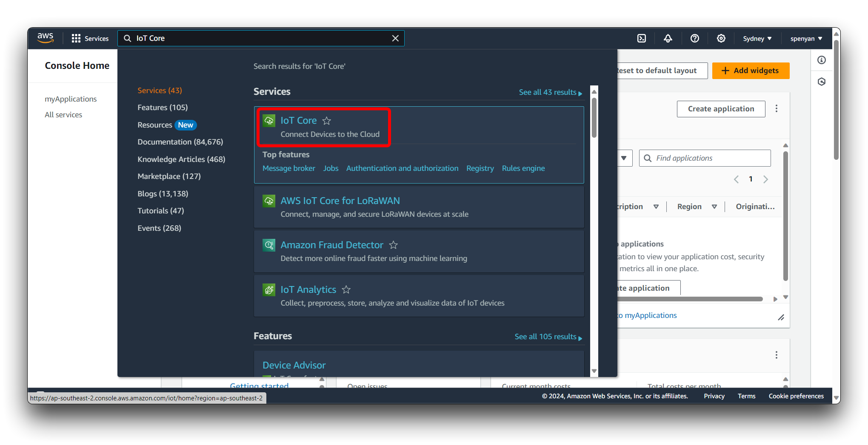Image resolution: width=868 pixels, height=445 pixels.
Task: Open the notifications bell
Action: coord(668,39)
